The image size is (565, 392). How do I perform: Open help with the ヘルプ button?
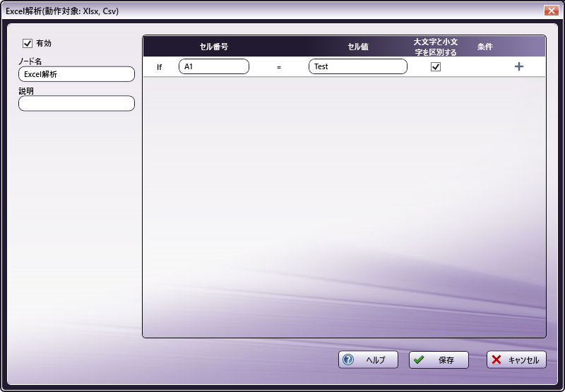[368, 360]
